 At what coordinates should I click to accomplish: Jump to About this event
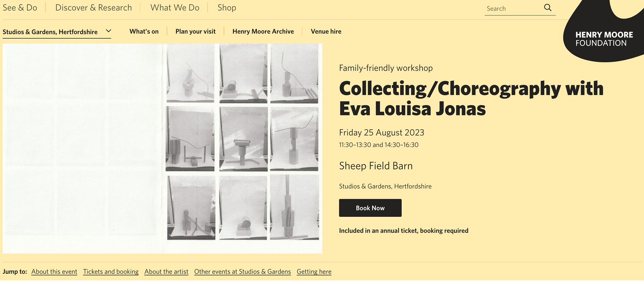(54, 272)
